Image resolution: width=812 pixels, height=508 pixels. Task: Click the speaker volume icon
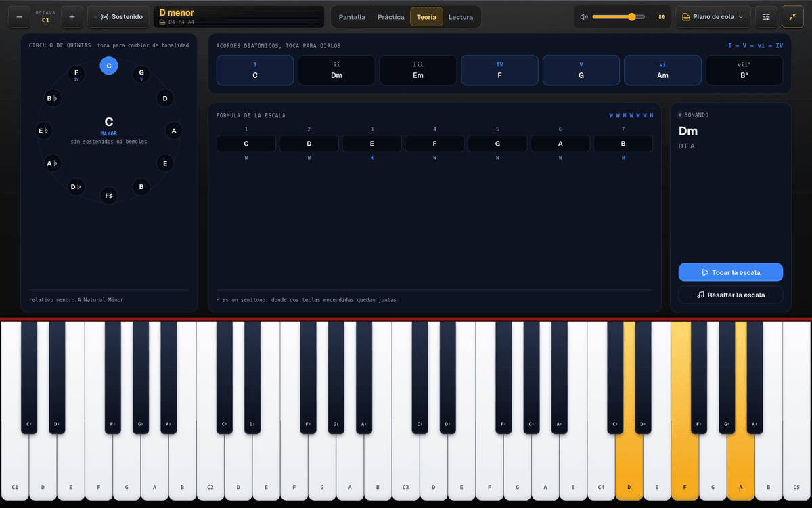[x=585, y=17]
